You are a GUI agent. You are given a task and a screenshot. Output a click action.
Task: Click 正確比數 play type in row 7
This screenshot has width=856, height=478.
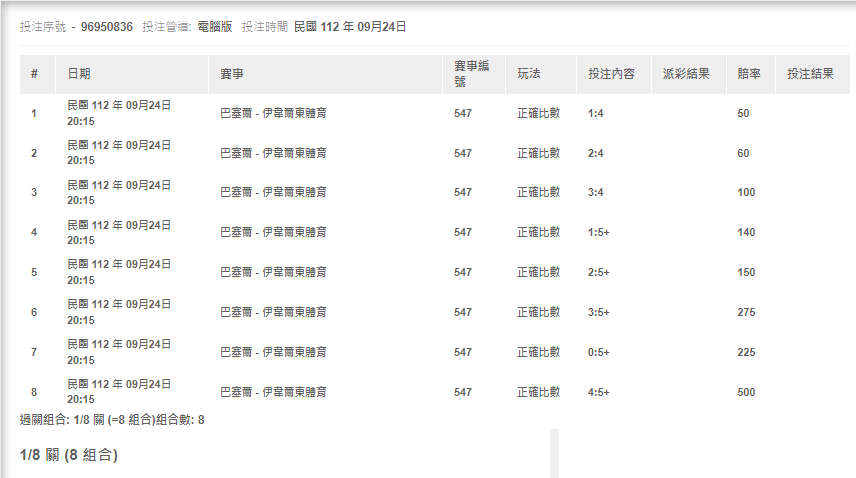tap(539, 352)
